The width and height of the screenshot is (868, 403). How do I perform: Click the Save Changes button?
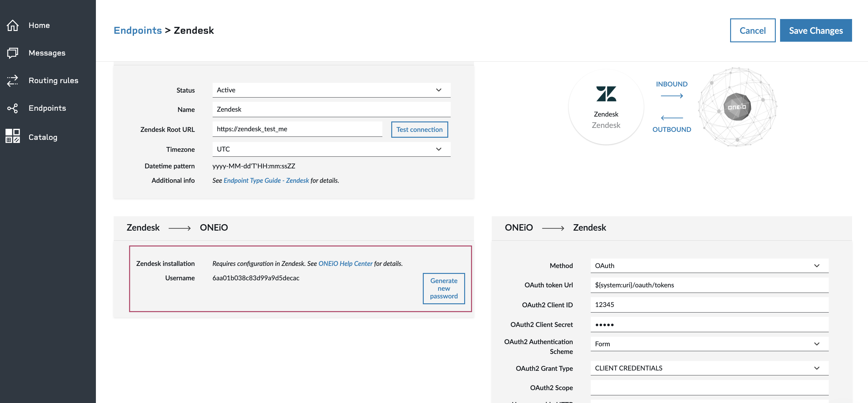pyautogui.click(x=815, y=30)
